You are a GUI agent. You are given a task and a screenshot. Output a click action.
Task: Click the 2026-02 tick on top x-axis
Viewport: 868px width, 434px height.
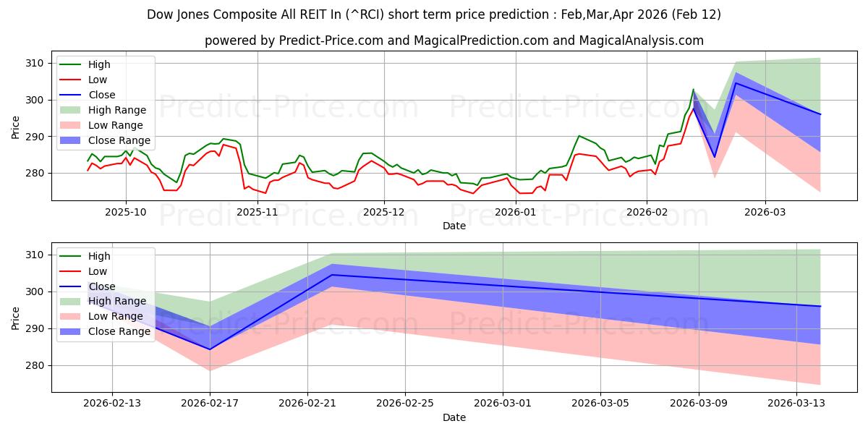(646, 212)
